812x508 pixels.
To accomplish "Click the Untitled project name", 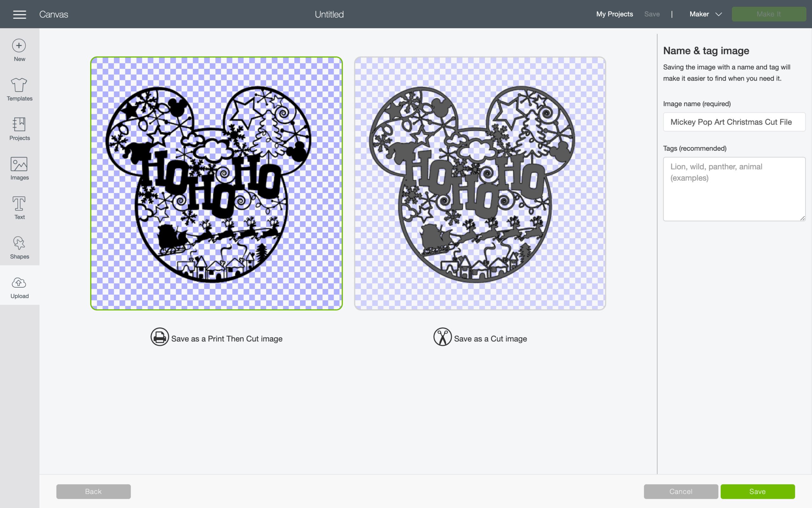I will pyautogui.click(x=329, y=15).
